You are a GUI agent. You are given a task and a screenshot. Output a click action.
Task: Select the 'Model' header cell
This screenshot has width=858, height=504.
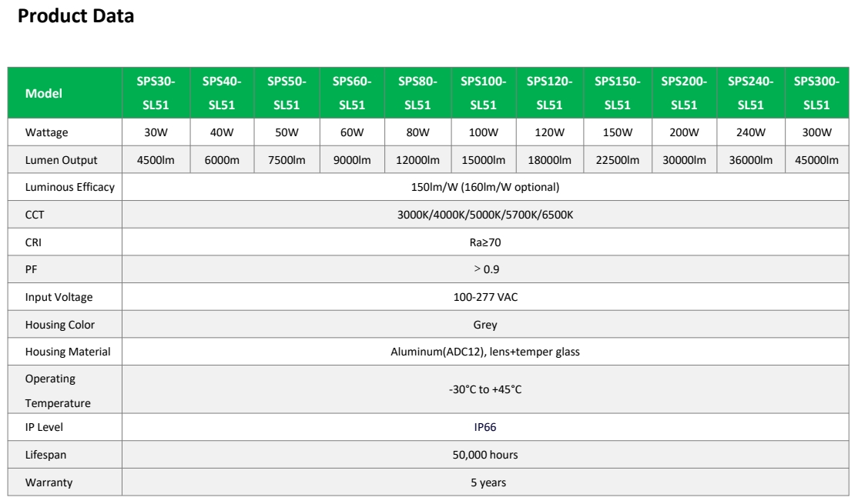tap(45, 92)
